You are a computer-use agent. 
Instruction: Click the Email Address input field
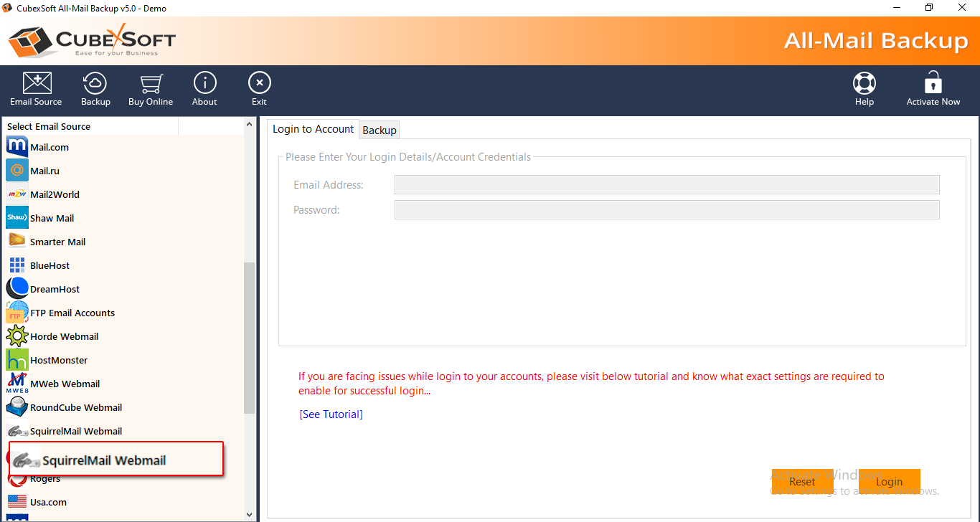tap(666, 185)
